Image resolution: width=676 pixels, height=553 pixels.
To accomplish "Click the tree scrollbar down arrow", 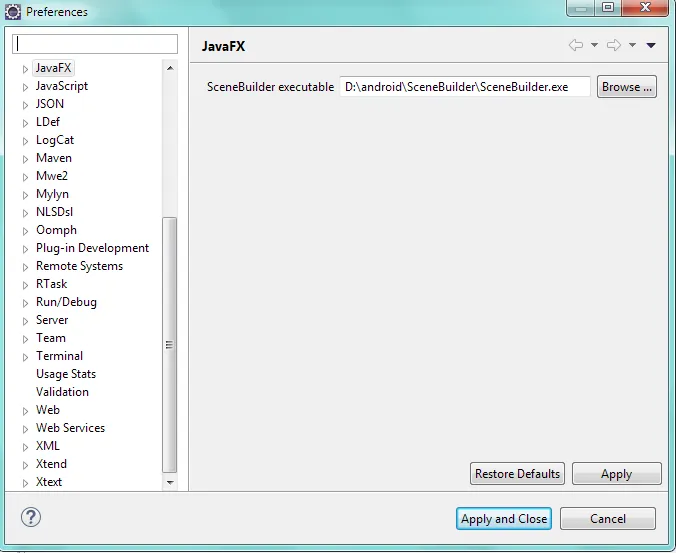I will coord(170,482).
